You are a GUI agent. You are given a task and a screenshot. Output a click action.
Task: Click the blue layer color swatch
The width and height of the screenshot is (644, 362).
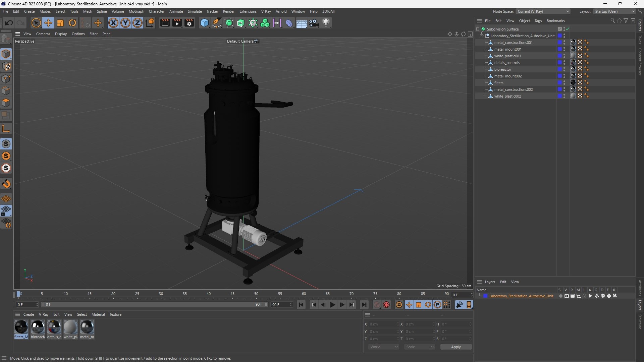tap(485, 296)
